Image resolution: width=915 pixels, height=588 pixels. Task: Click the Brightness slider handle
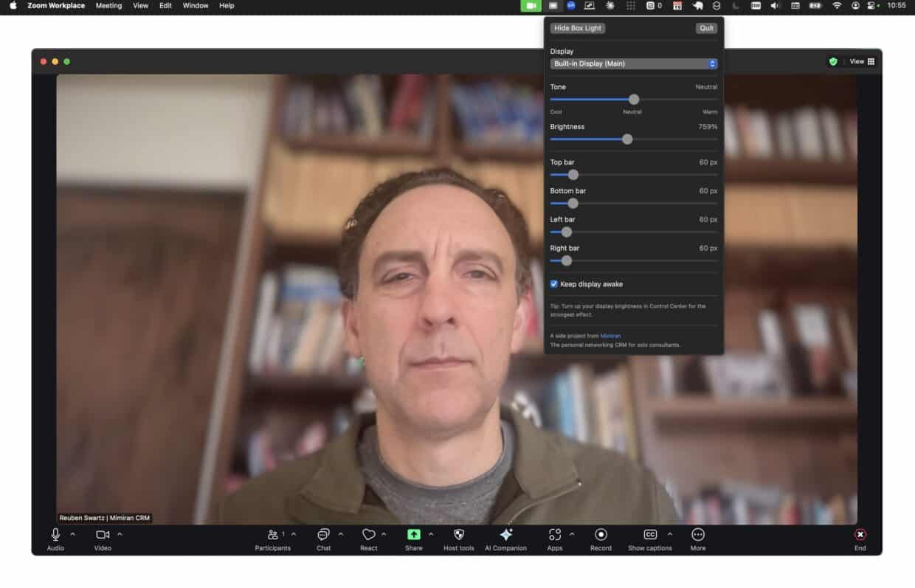tap(627, 139)
